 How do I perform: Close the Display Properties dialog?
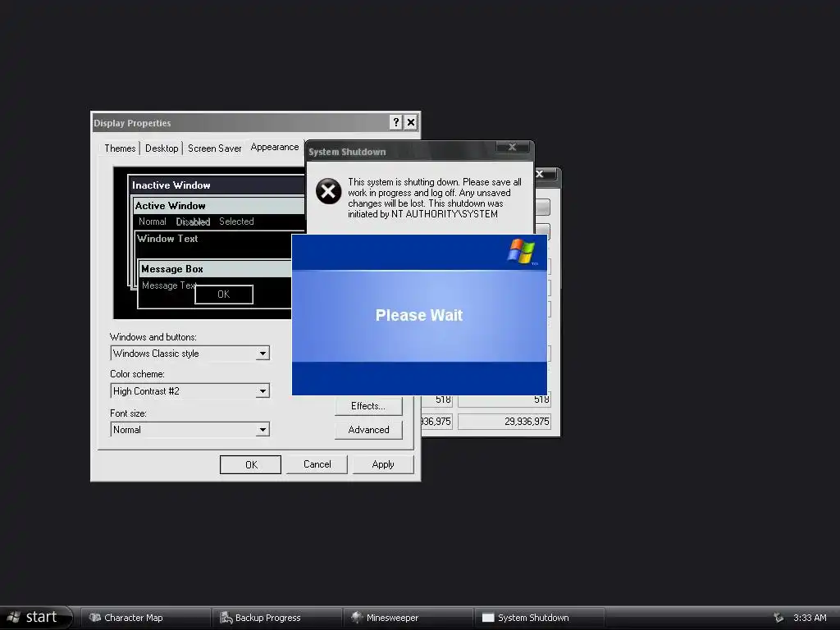pyautogui.click(x=411, y=123)
